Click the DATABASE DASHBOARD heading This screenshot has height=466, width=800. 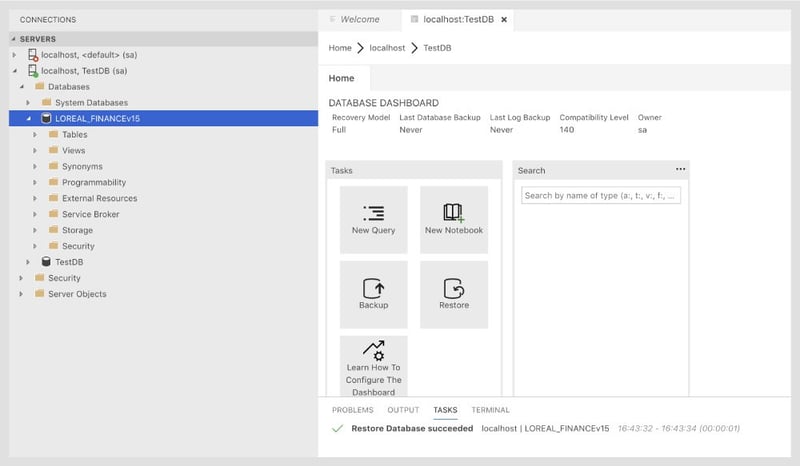click(x=383, y=103)
